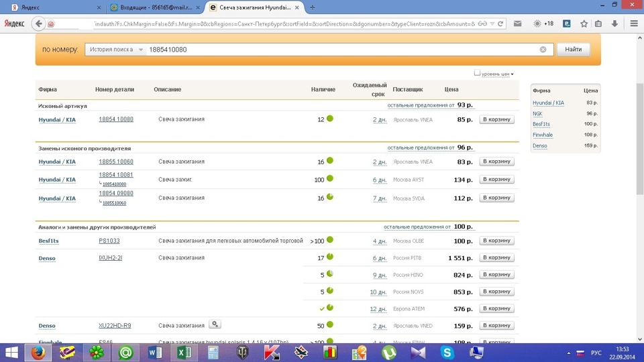
Task: Expand the уровень цен dropdown arrow
Action: [512, 74]
